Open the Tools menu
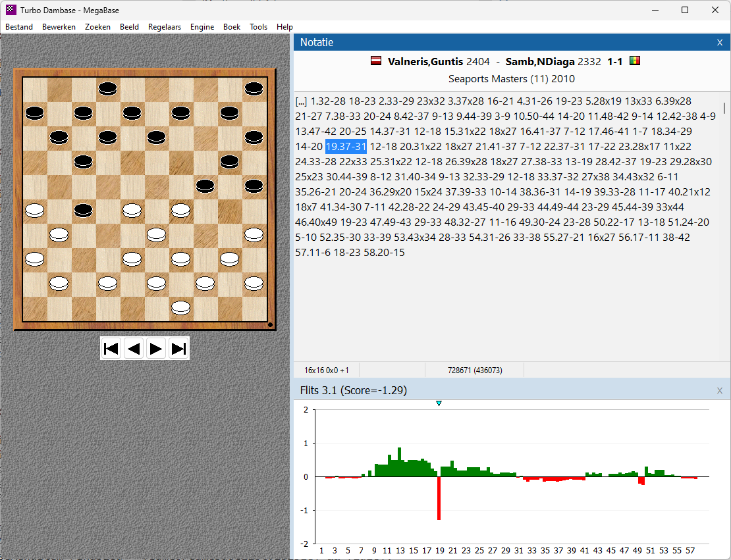 [258, 27]
